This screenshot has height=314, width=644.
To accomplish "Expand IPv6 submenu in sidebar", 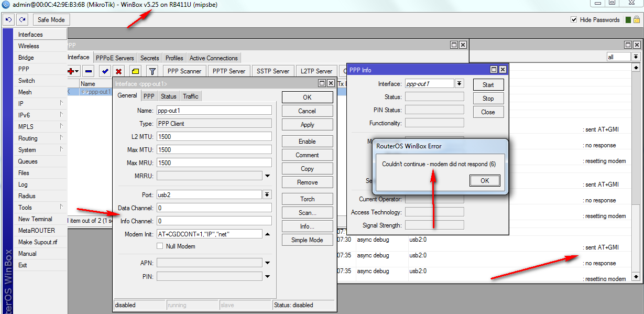I will (40, 115).
